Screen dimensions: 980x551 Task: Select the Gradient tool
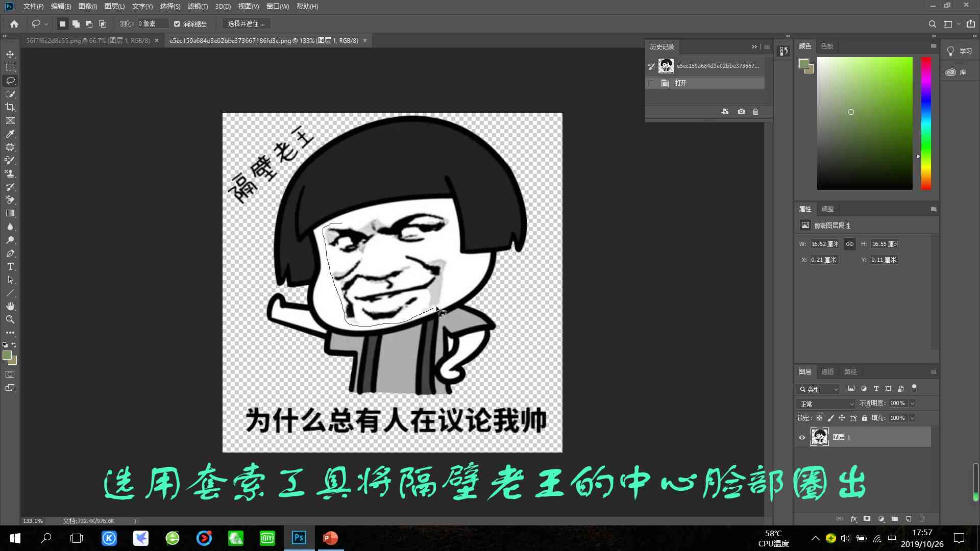point(10,213)
